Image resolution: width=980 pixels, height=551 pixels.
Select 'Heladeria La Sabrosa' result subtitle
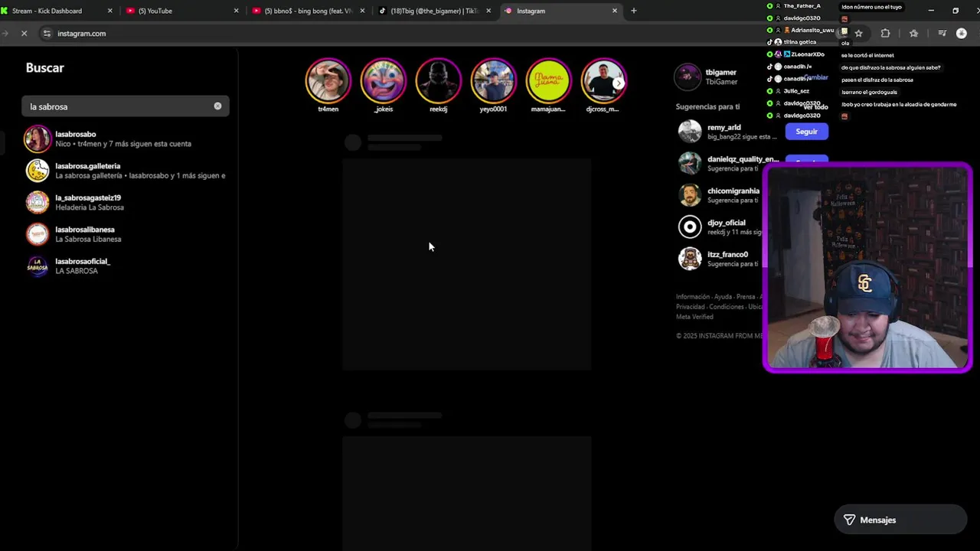point(90,207)
